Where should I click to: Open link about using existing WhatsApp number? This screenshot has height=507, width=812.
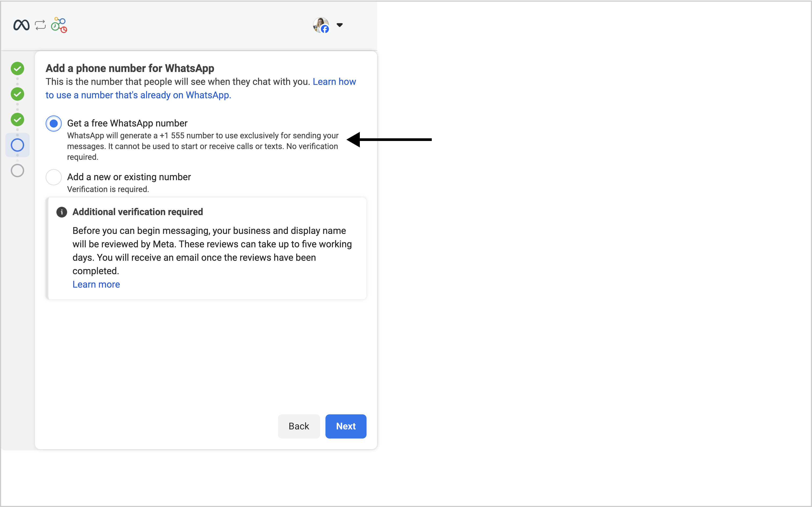[138, 95]
